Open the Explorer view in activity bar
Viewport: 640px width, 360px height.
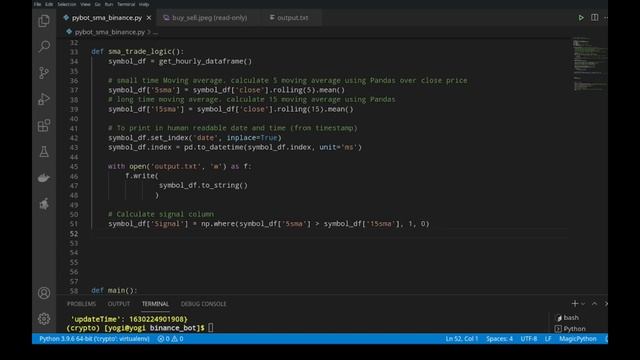pyautogui.click(x=44, y=21)
